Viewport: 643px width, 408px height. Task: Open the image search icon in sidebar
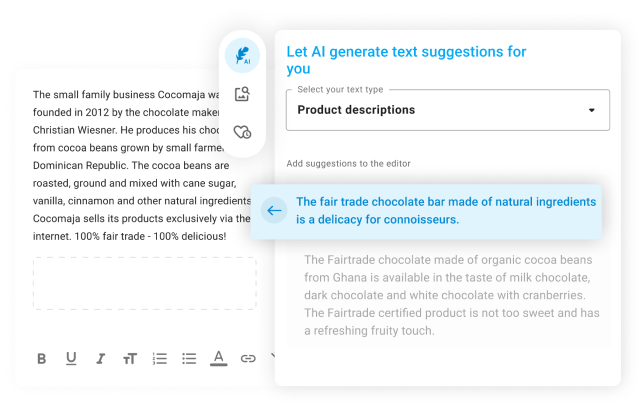pos(242,94)
